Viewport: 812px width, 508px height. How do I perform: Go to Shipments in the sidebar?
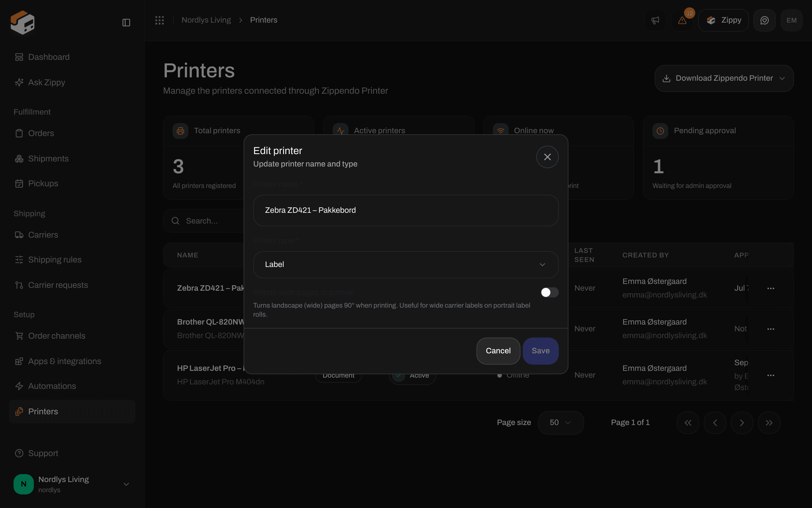tap(72, 159)
